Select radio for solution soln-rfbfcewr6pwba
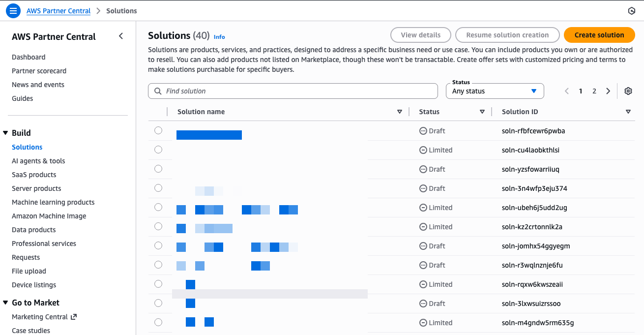 point(158,130)
